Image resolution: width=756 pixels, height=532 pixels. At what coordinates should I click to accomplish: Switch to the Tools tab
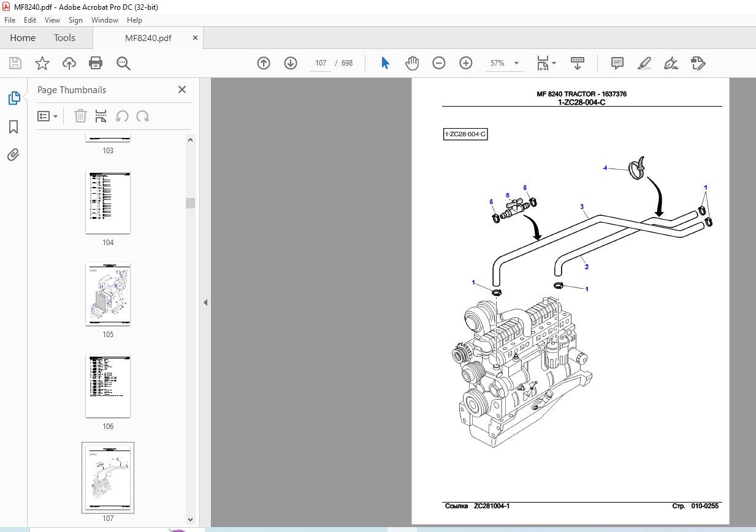pos(64,38)
